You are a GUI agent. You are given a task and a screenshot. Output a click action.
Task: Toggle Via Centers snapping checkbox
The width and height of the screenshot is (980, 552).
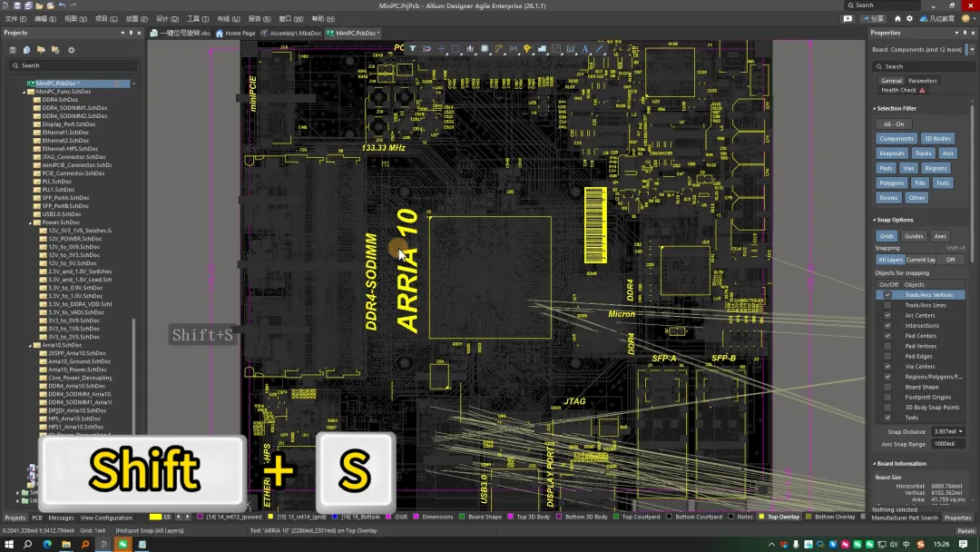coord(887,366)
